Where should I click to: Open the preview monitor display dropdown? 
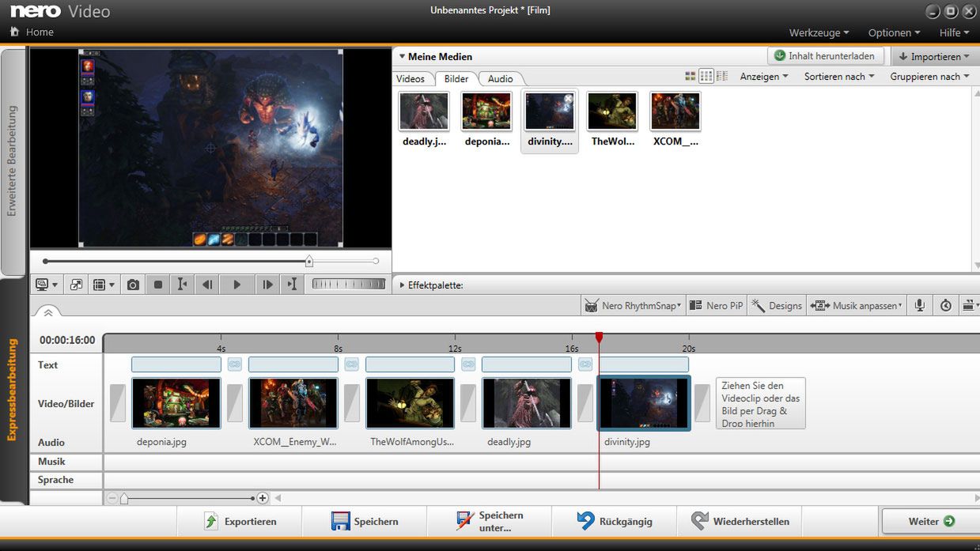(47, 285)
